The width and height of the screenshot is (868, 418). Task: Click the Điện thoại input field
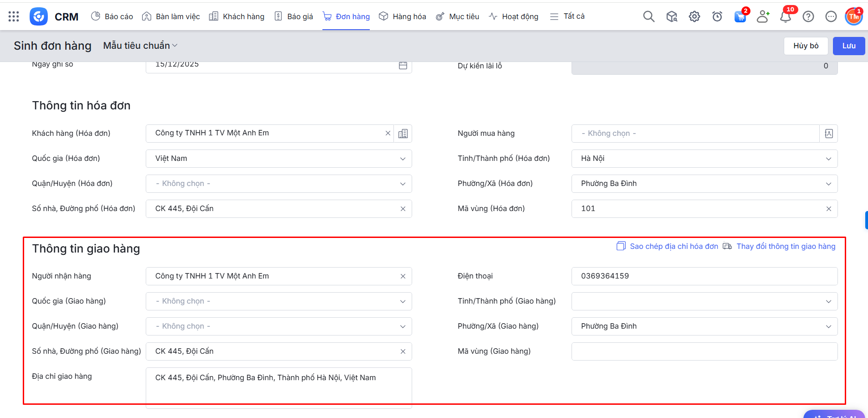(704, 276)
